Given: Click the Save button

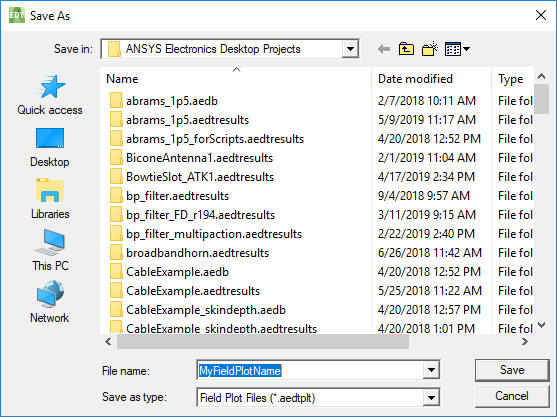Looking at the screenshot, I should pos(512,370).
